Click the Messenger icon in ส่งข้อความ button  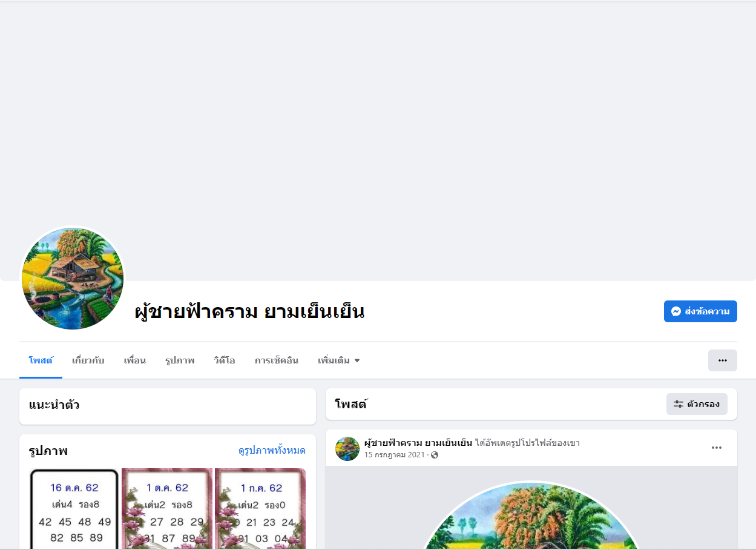click(x=676, y=311)
